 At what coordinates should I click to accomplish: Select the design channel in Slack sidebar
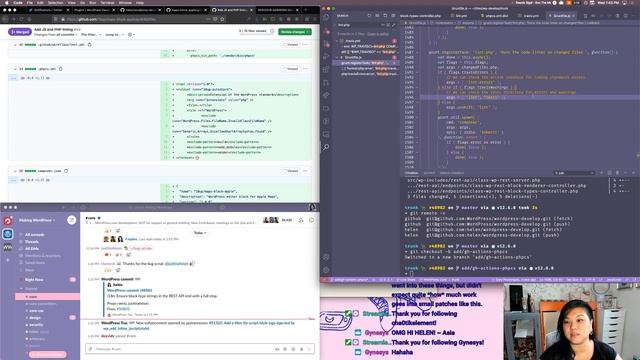pos(35,318)
